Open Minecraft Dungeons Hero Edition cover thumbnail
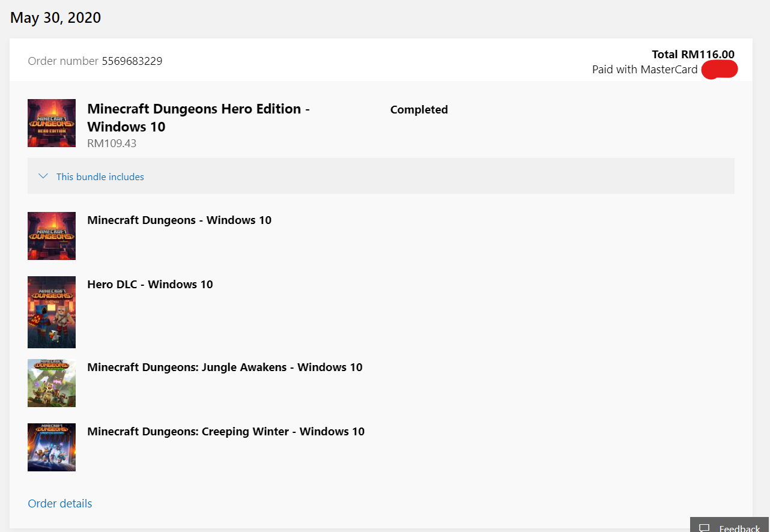770x532 pixels. pos(52,123)
